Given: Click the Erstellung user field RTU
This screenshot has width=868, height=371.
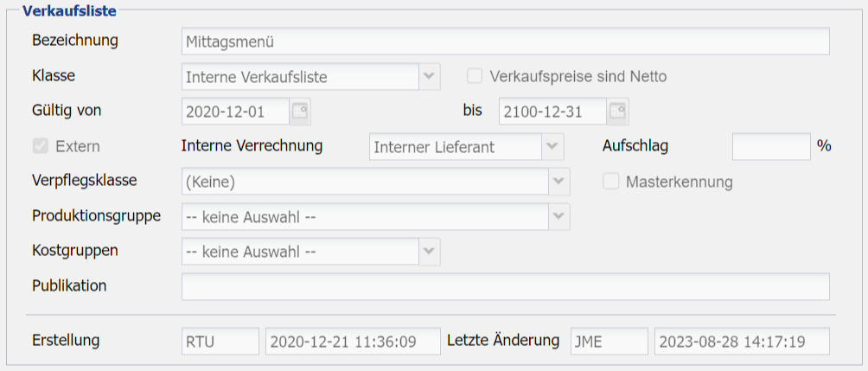Looking at the screenshot, I should (x=220, y=342).
